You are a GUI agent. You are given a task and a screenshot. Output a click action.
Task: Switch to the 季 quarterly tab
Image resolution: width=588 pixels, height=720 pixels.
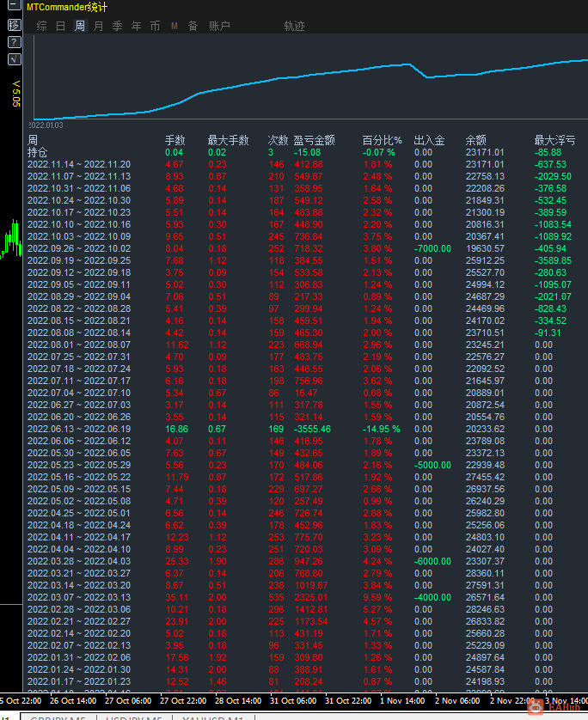(x=117, y=26)
